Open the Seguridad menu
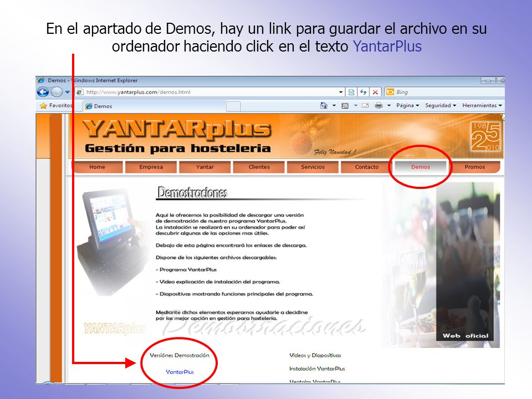532x399 pixels. coord(441,105)
